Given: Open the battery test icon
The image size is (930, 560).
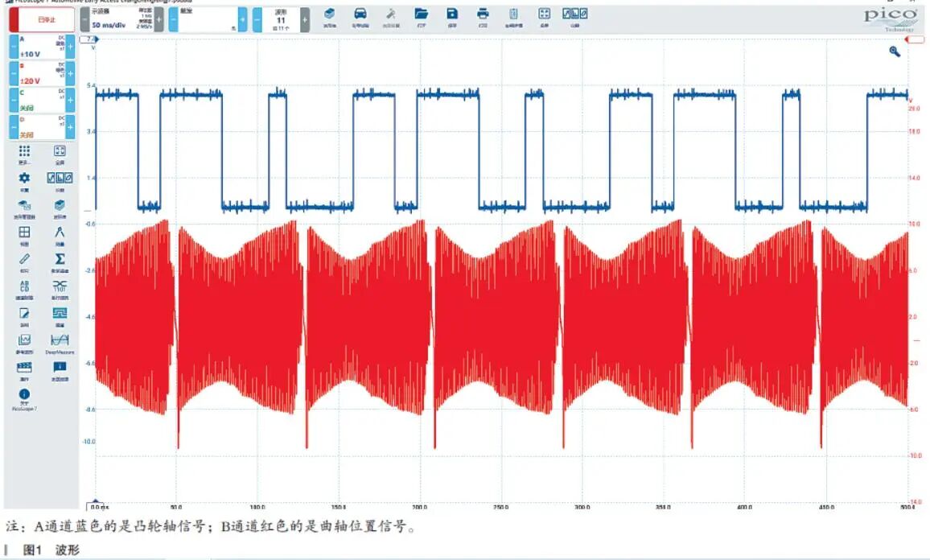Looking at the screenshot, I should (513, 17).
